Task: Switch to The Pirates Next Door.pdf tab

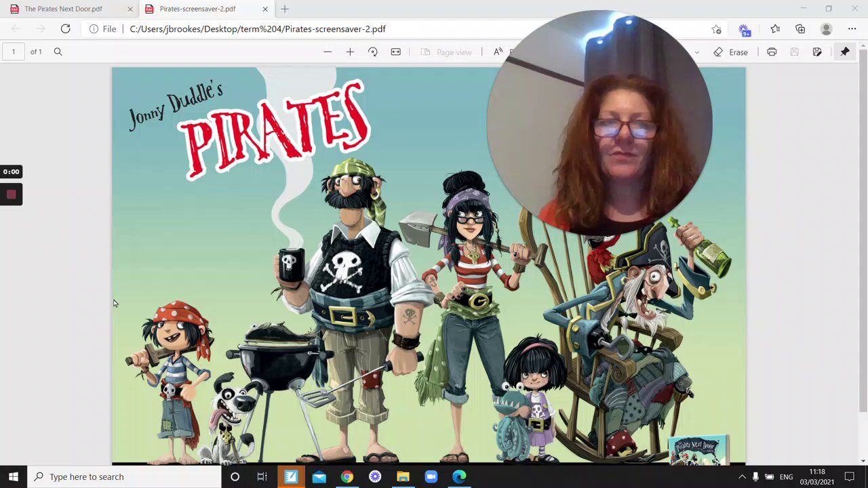Action: [x=63, y=9]
